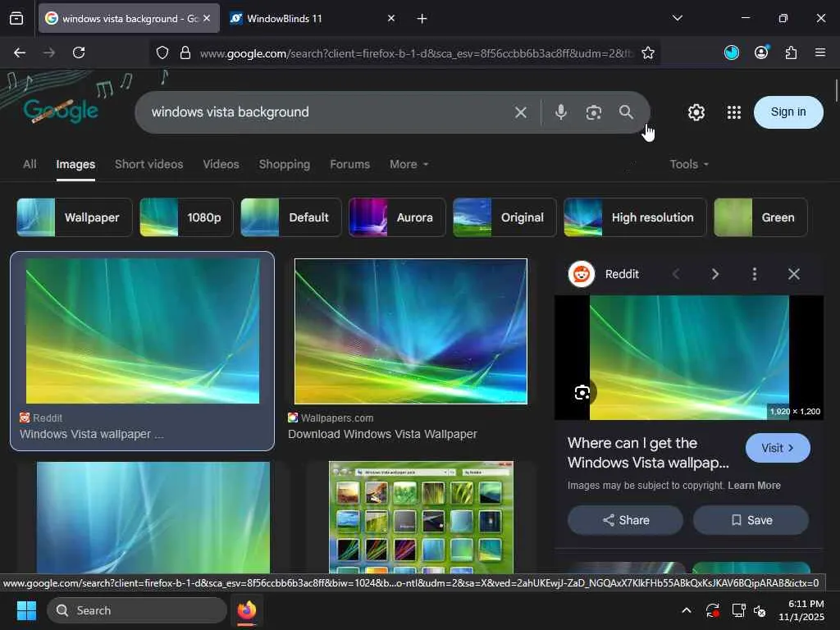
Task: Open the Reddit Windows Vista wallpaper thumbnail
Action: [x=143, y=331]
